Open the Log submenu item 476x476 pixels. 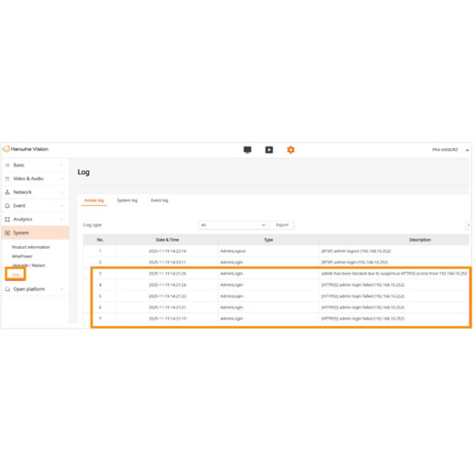point(16,275)
